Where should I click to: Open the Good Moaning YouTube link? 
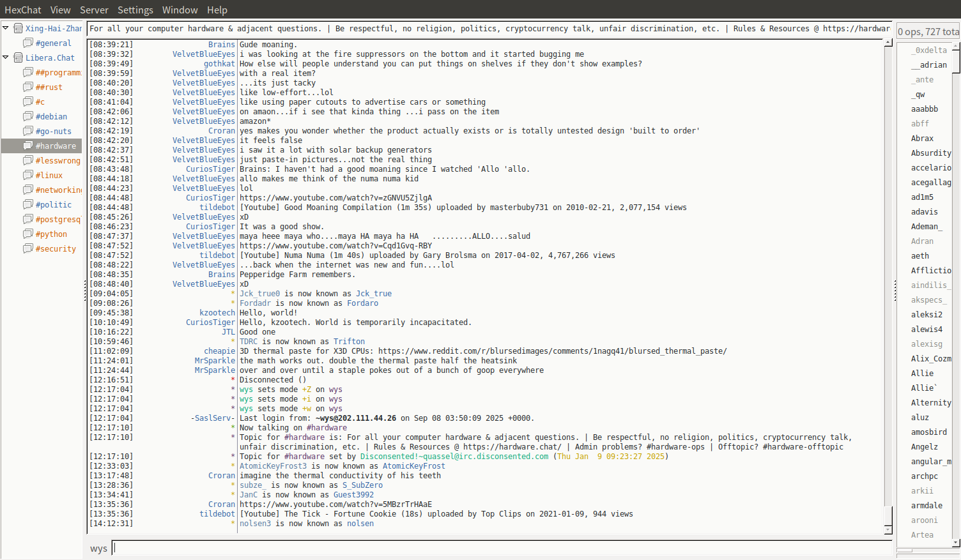[x=336, y=198]
